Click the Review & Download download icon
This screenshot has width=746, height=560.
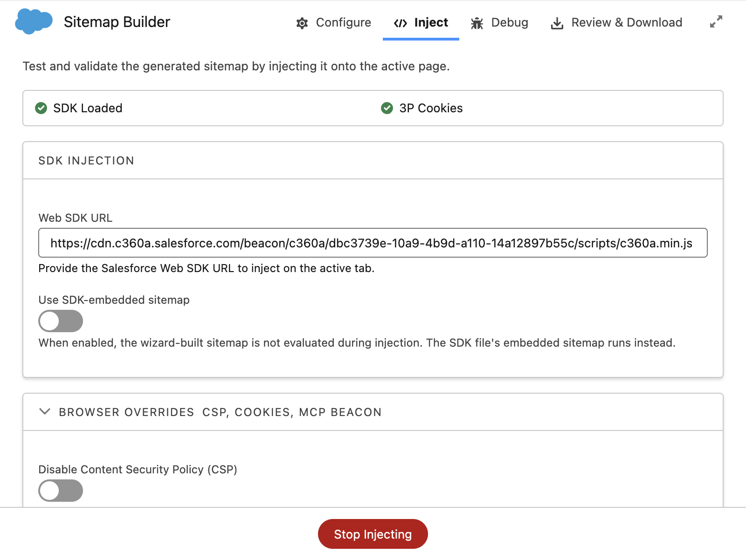[556, 22]
